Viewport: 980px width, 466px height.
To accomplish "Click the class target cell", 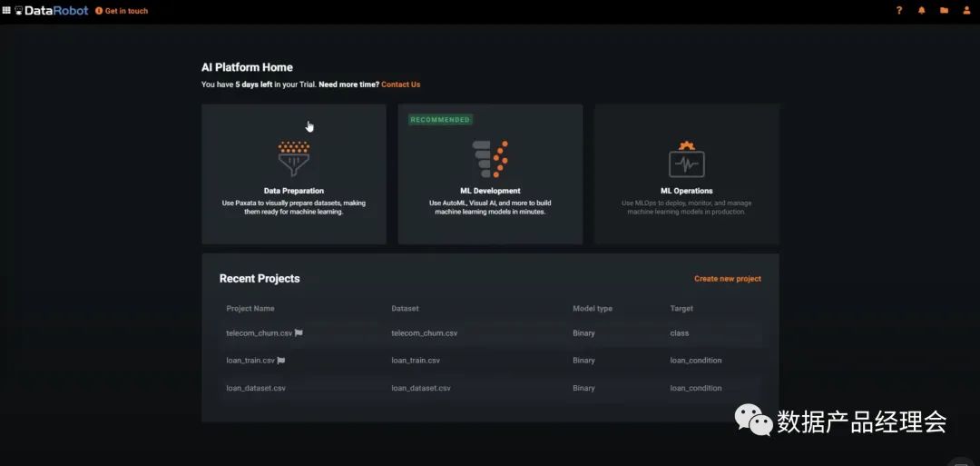I will click(680, 333).
